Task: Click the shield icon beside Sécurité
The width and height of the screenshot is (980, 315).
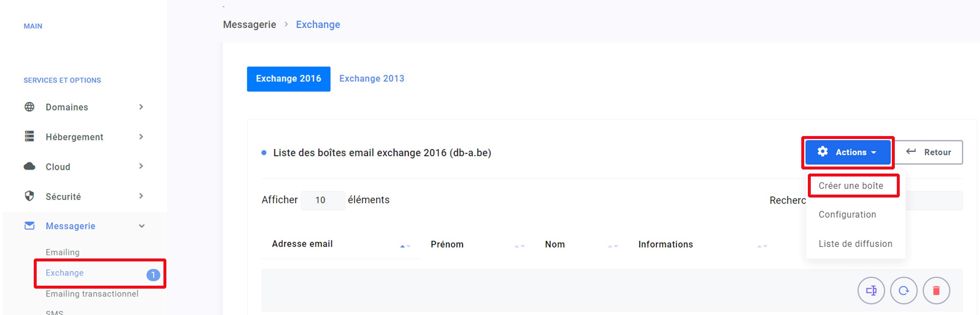Action: pos(29,196)
